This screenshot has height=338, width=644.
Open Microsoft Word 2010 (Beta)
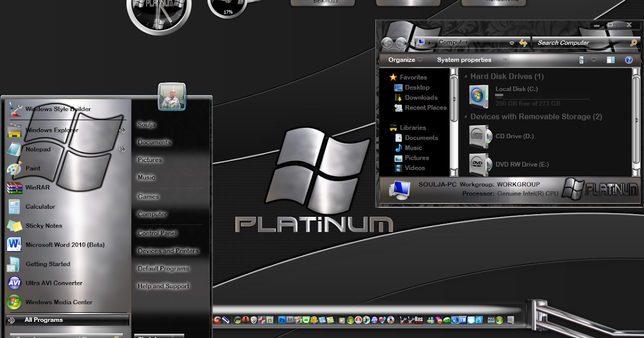[x=64, y=245]
